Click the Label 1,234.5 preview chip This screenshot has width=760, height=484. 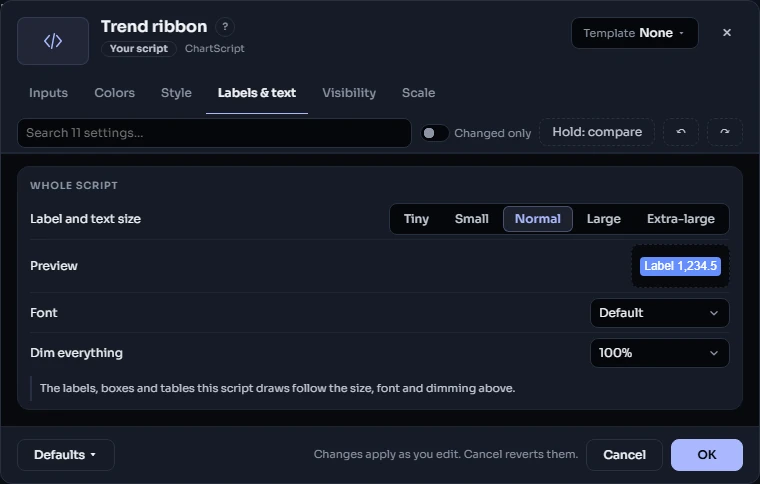click(x=681, y=266)
